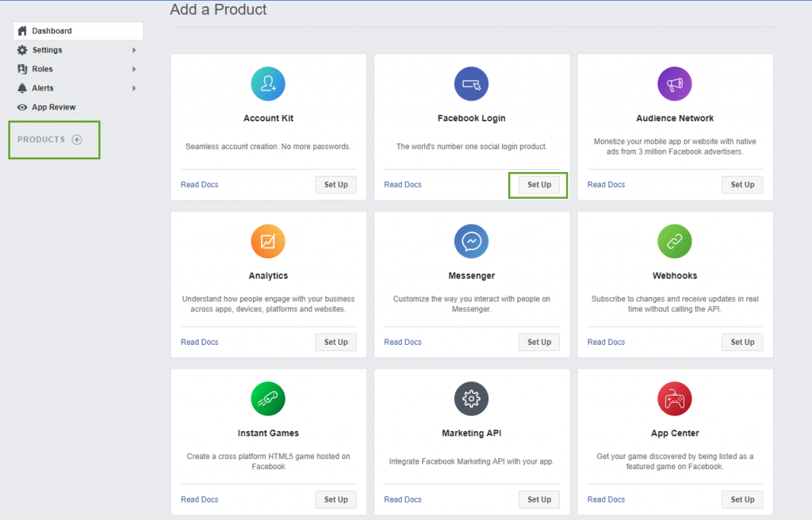Click the 'Marketing API' card title
The image size is (812, 520).
471,433
